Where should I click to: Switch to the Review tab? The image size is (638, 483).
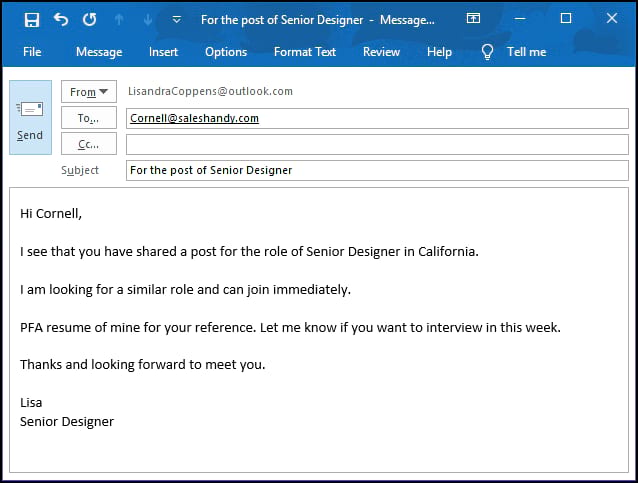pyautogui.click(x=381, y=52)
